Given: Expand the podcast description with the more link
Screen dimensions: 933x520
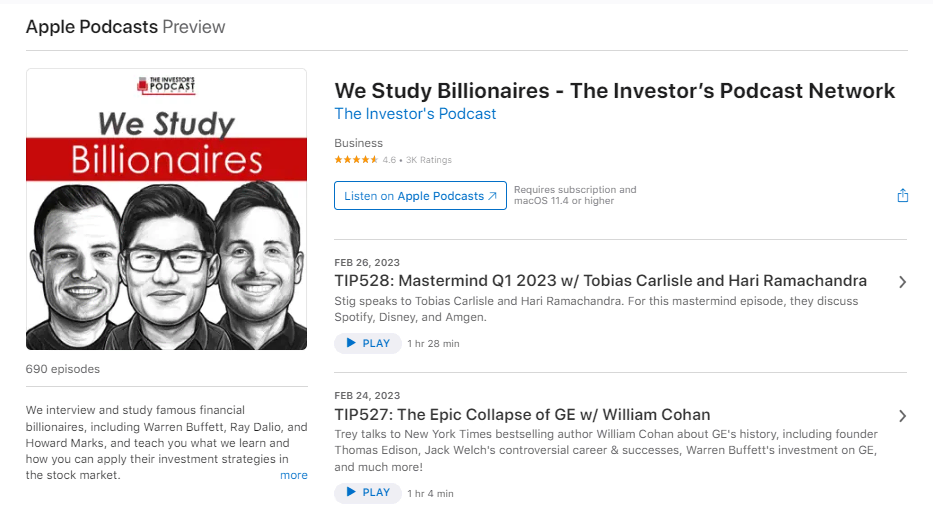Looking at the screenshot, I should pos(294,475).
